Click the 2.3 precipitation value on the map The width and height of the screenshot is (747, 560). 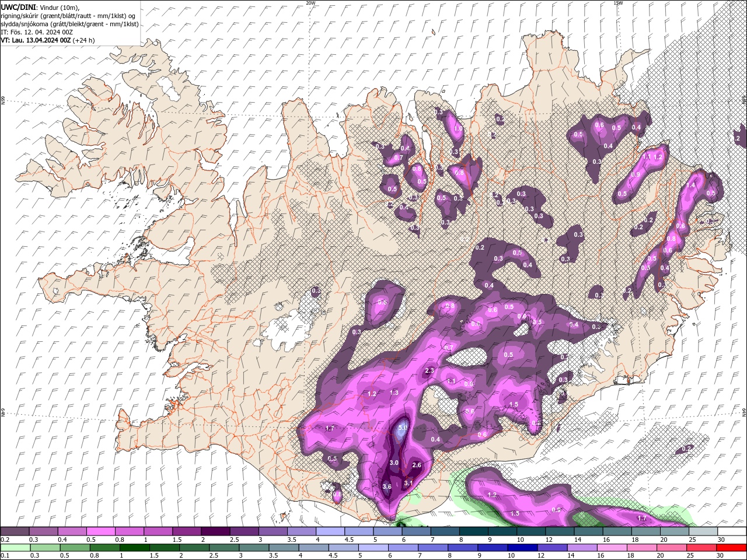(x=430, y=371)
